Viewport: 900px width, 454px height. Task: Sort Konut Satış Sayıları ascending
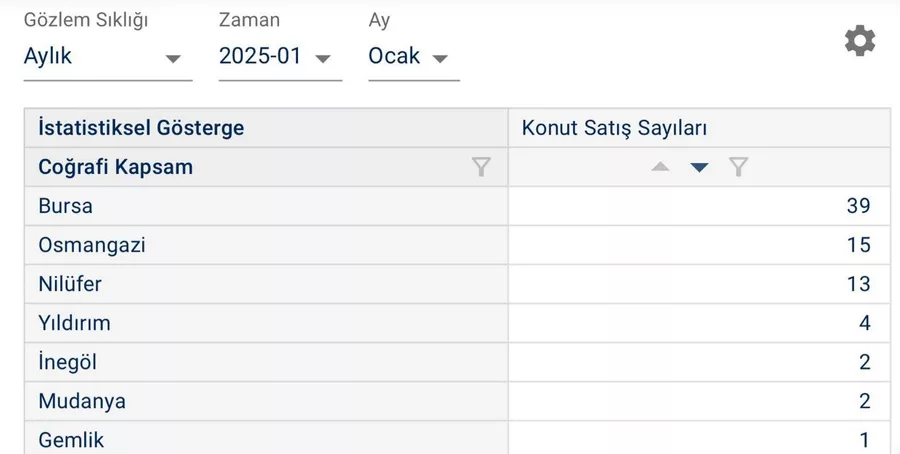(660, 167)
